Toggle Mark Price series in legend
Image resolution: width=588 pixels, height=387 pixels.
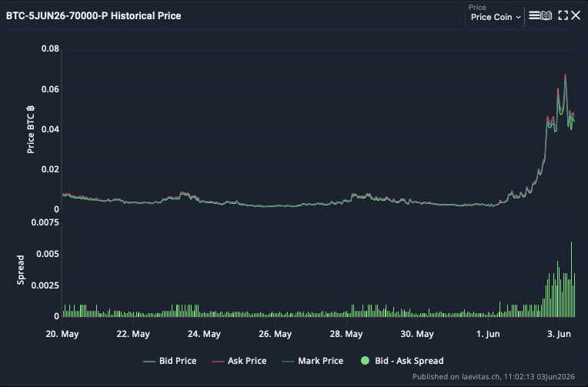point(312,361)
